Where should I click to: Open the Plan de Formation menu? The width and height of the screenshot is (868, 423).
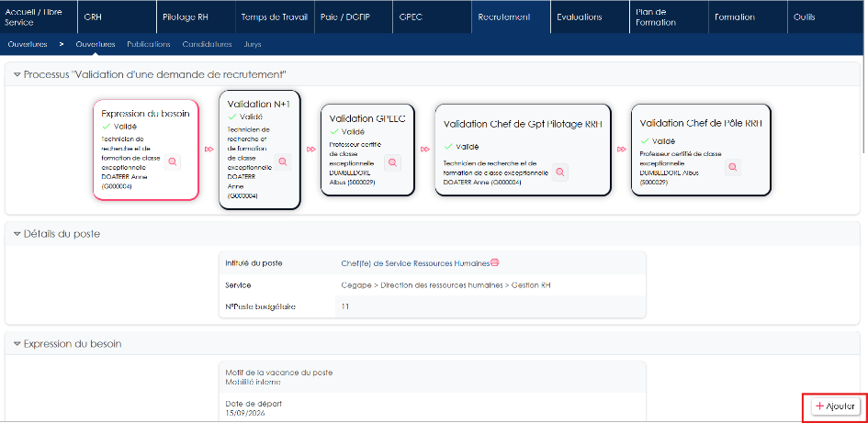click(669, 17)
